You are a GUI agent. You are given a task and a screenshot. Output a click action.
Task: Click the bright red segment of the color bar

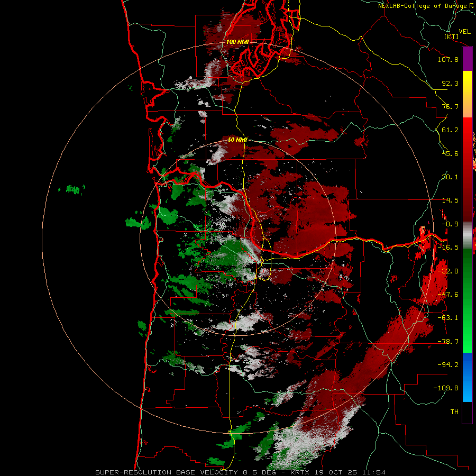467,129
